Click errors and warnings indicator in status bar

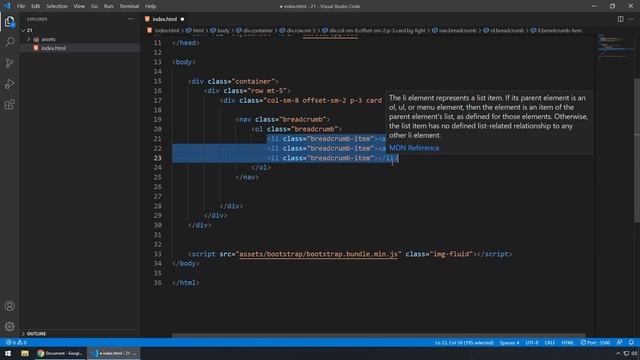(16, 342)
